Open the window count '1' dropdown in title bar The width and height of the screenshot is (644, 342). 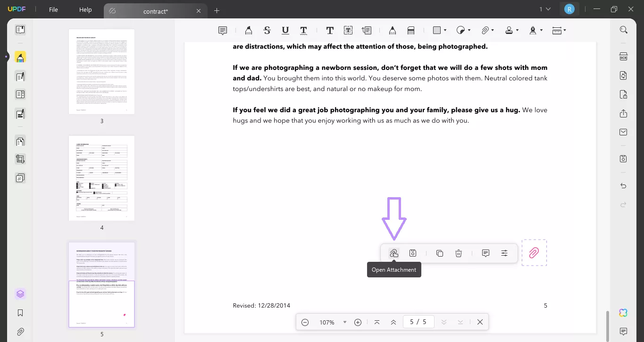[545, 9]
